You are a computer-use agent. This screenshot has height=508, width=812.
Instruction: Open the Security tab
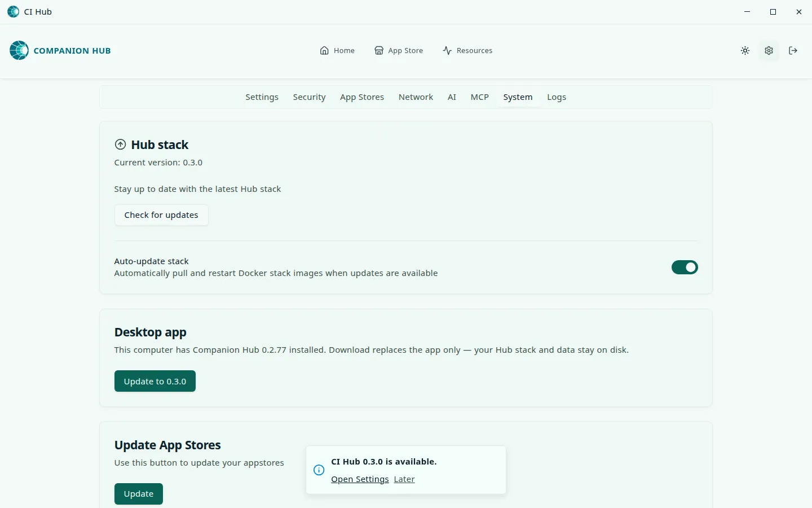click(309, 97)
